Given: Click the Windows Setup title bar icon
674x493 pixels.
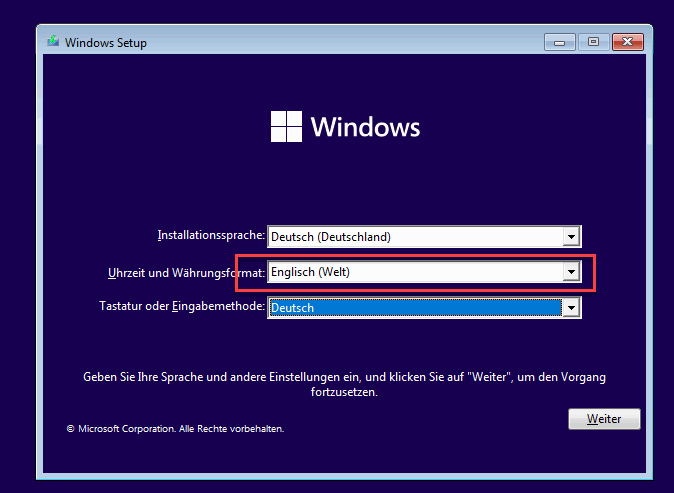Looking at the screenshot, I should [x=53, y=41].
